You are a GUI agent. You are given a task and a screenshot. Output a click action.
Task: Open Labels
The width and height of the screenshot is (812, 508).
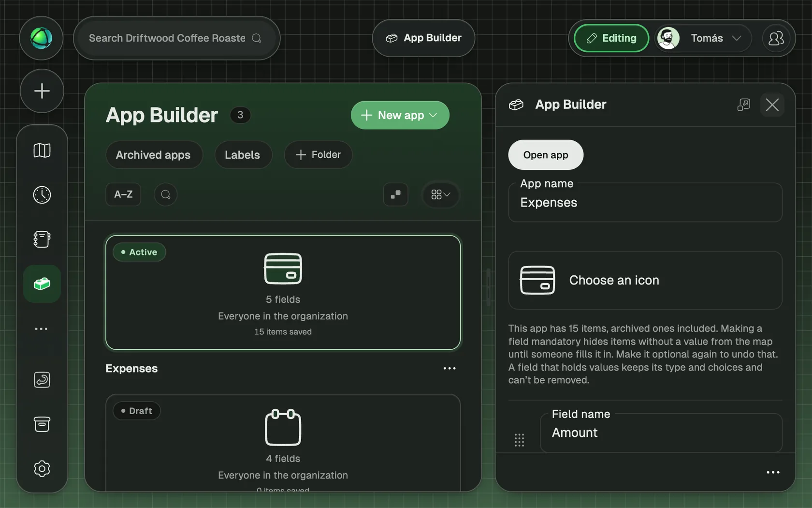point(243,155)
